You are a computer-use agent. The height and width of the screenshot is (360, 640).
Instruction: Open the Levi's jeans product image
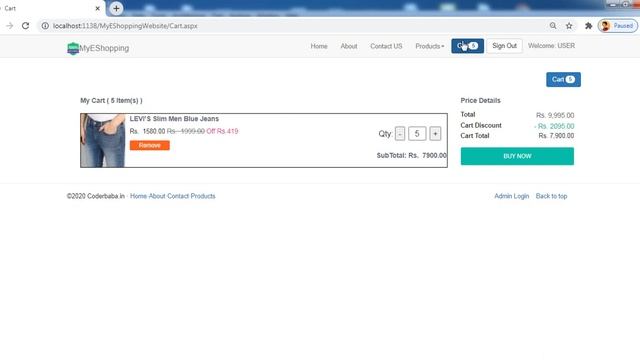[x=103, y=140]
